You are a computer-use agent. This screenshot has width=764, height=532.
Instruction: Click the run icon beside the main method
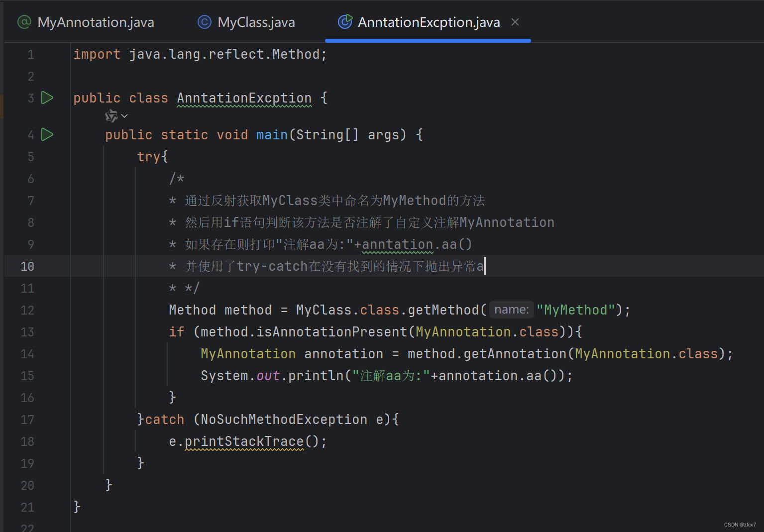click(x=47, y=134)
